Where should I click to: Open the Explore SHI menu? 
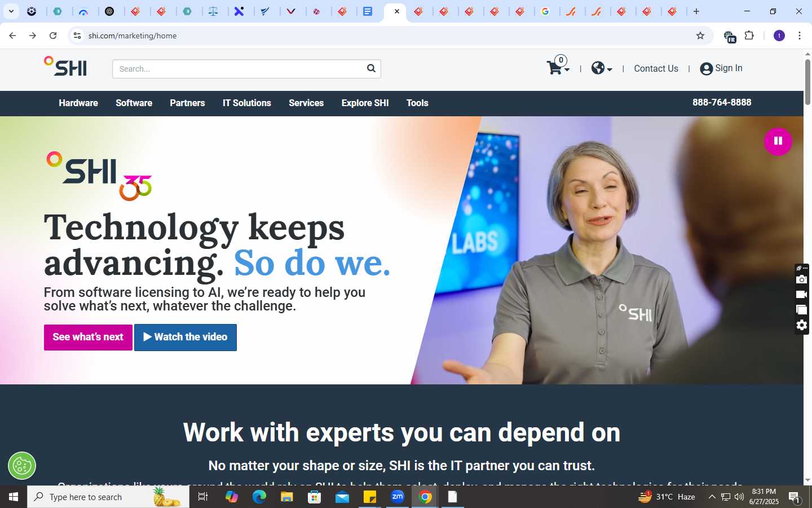click(x=365, y=103)
